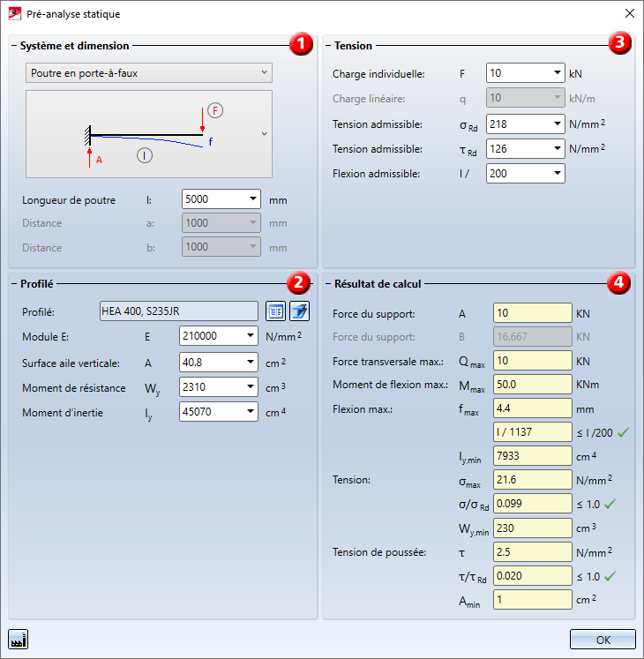
Task: Expand the beam diagram chevron
Action: click(x=264, y=134)
